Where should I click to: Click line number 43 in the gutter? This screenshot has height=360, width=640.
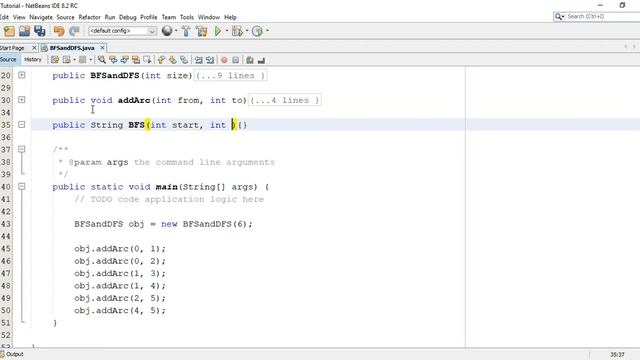click(x=6, y=224)
